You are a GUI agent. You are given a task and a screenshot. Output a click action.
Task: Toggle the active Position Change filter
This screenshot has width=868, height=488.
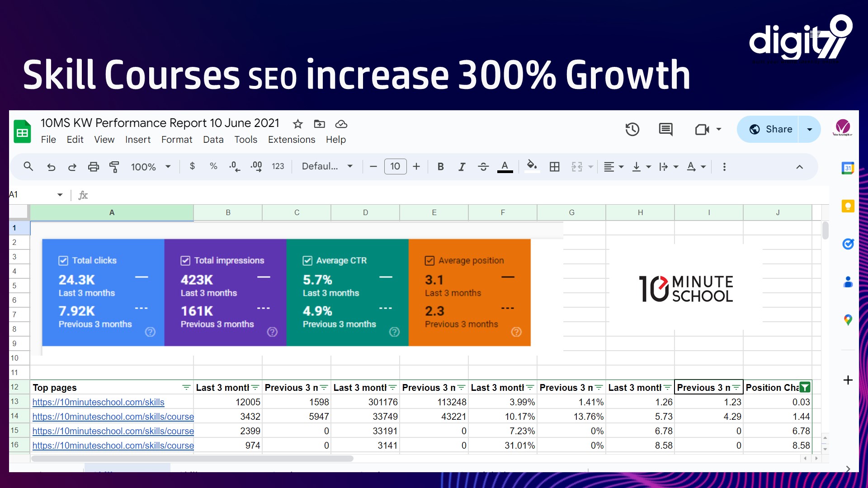pos(805,387)
